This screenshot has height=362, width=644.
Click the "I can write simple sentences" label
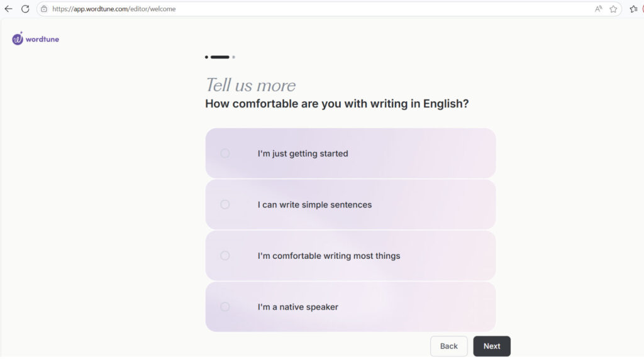pos(314,204)
